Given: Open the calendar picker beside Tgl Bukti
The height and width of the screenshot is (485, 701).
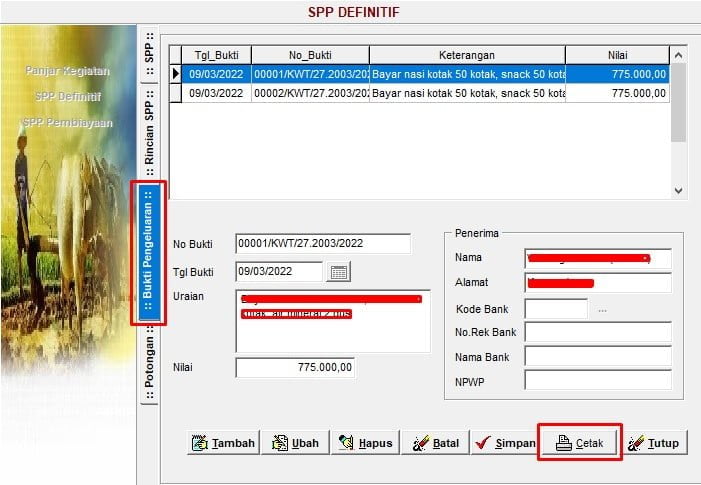Looking at the screenshot, I should [x=338, y=271].
